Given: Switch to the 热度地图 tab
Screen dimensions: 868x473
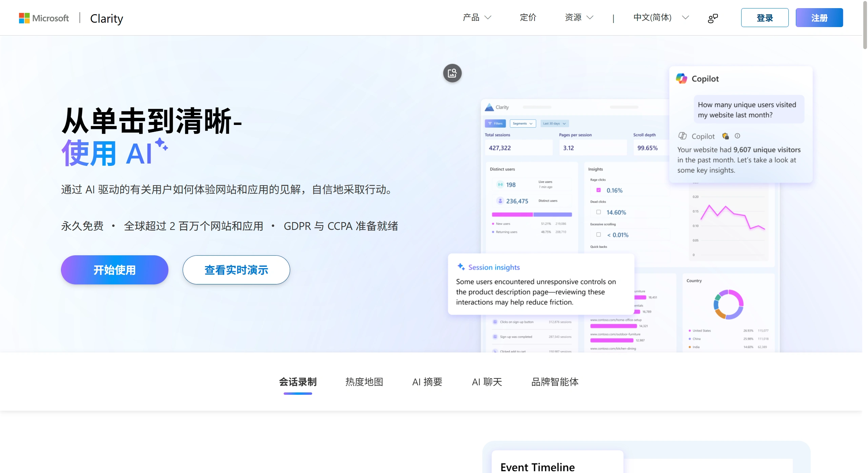Looking at the screenshot, I should coord(364,382).
